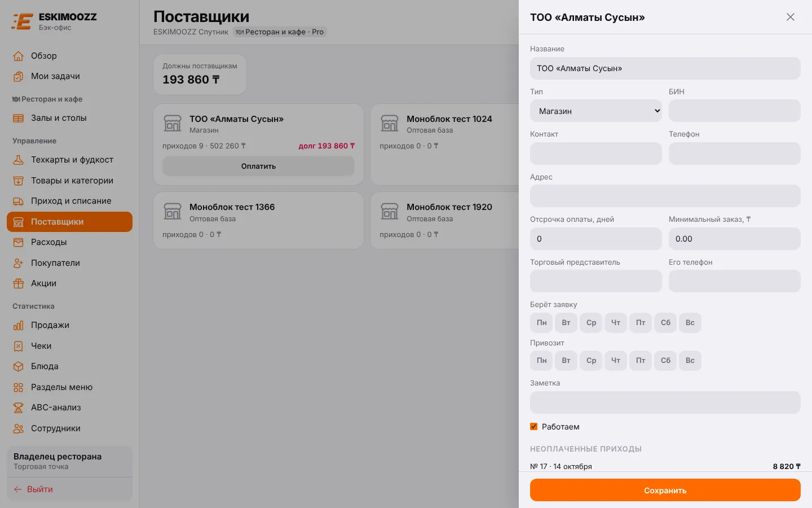
Task: Click the Мои задачи clipboard icon
Action: click(19, 76)
